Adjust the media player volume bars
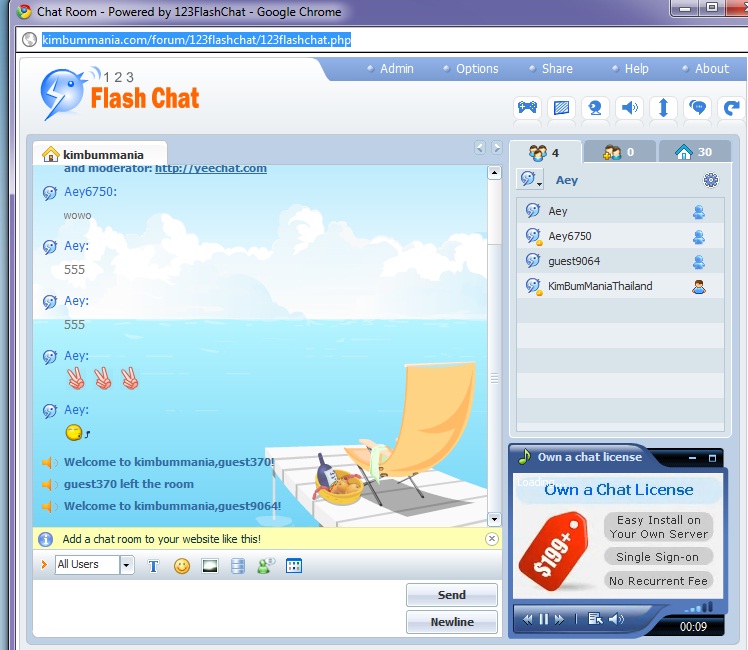 (700, 607)
